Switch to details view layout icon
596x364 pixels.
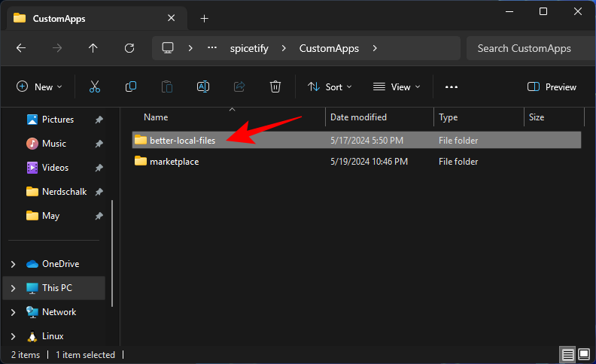coord(567,354)
